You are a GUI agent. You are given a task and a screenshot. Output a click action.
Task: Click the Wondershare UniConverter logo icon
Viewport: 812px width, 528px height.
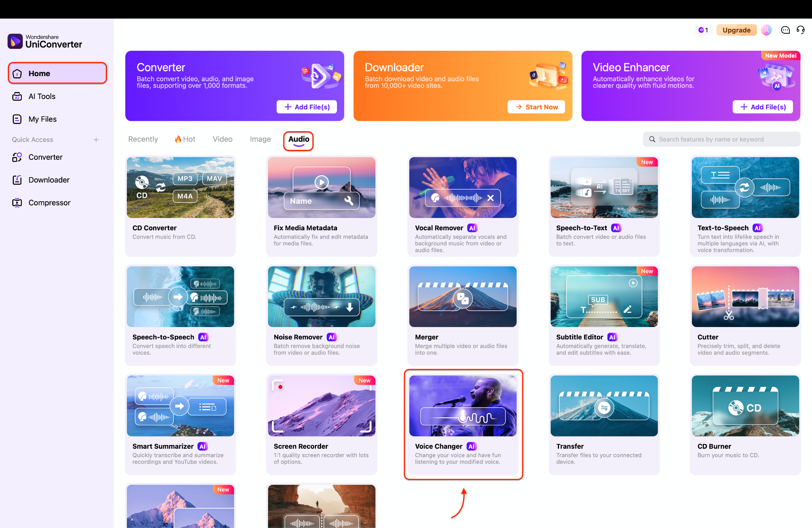pos(15,41)
